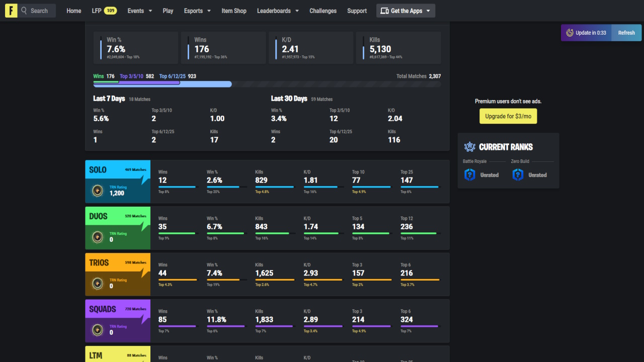644x362 pixels.
Task: Click Trios Kills value 1,625
Action: pos(264,273)
